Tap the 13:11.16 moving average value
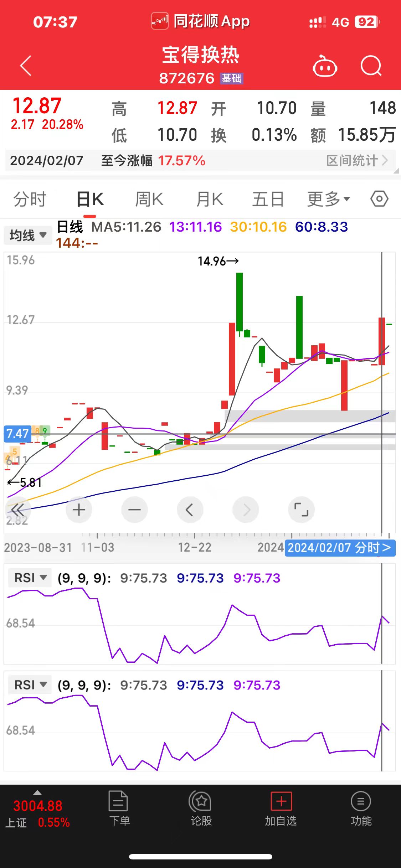The width and height of the screenshot is (401, 868). coord(195,227)
